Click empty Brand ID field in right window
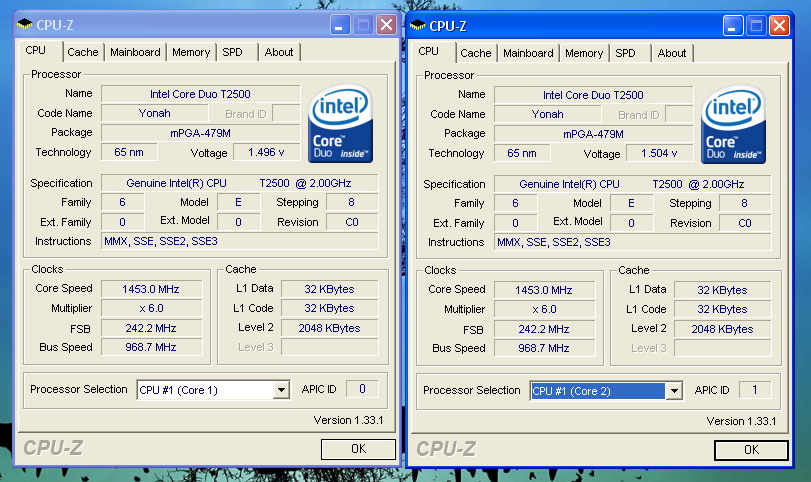Screen dimensions: 811x482 pos(679,115)
